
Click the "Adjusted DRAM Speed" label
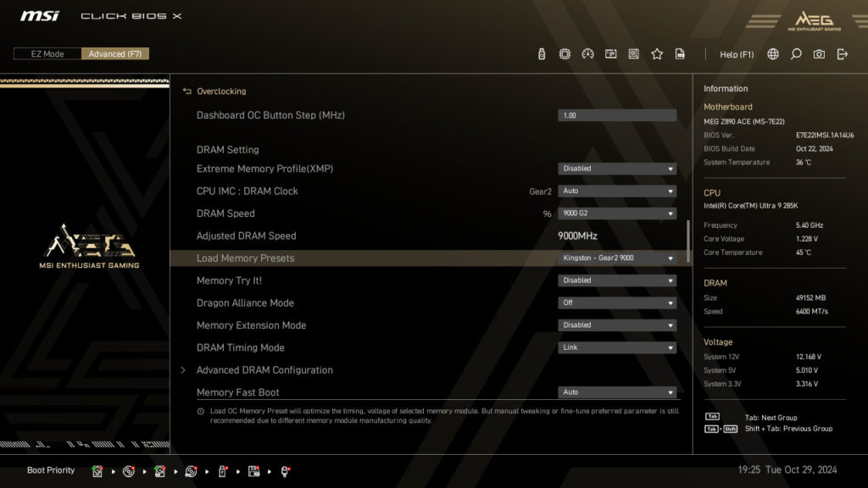[x=247, y=236]
